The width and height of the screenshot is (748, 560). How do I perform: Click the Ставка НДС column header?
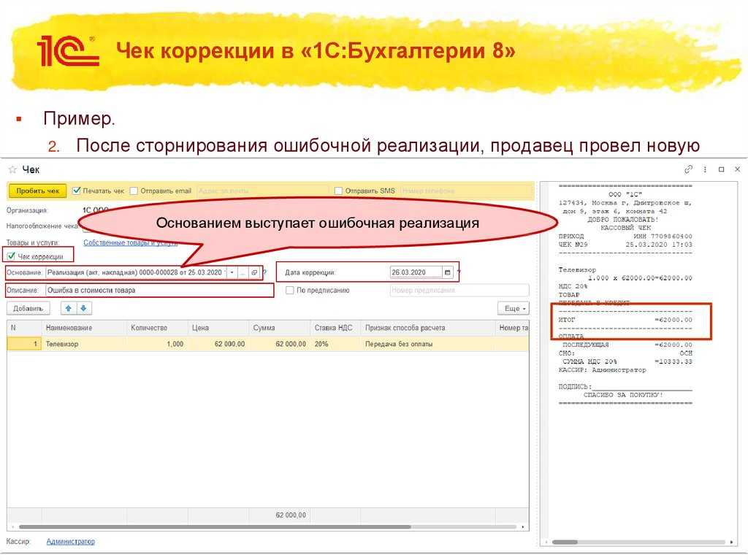[x=335, y=328]
